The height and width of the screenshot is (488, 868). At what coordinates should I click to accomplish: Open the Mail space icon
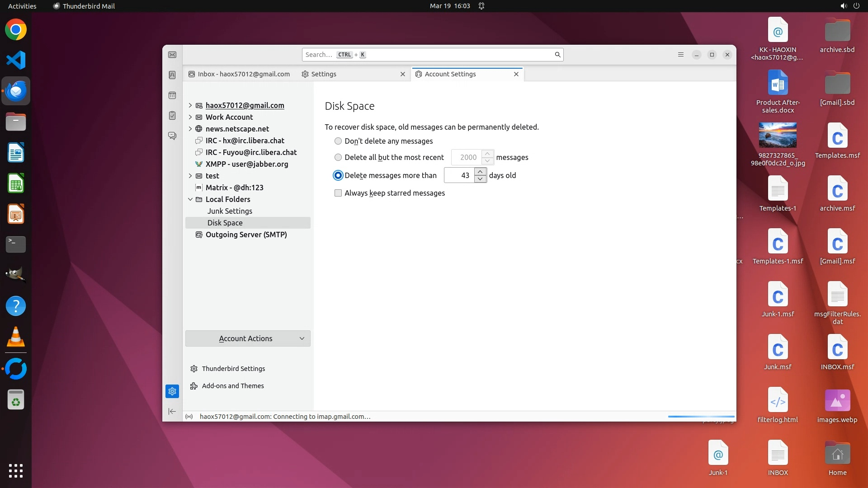pyautogui.click(x=172, y=55)
